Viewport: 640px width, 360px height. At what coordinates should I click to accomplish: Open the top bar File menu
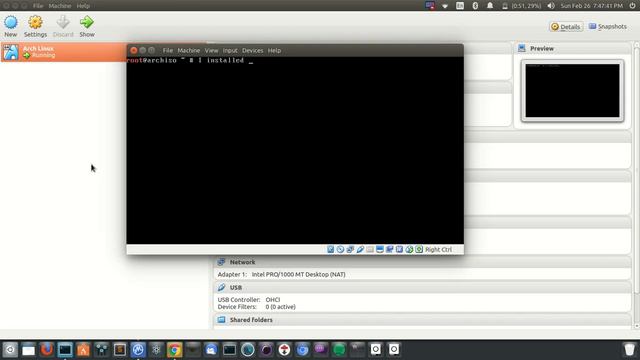38,6
